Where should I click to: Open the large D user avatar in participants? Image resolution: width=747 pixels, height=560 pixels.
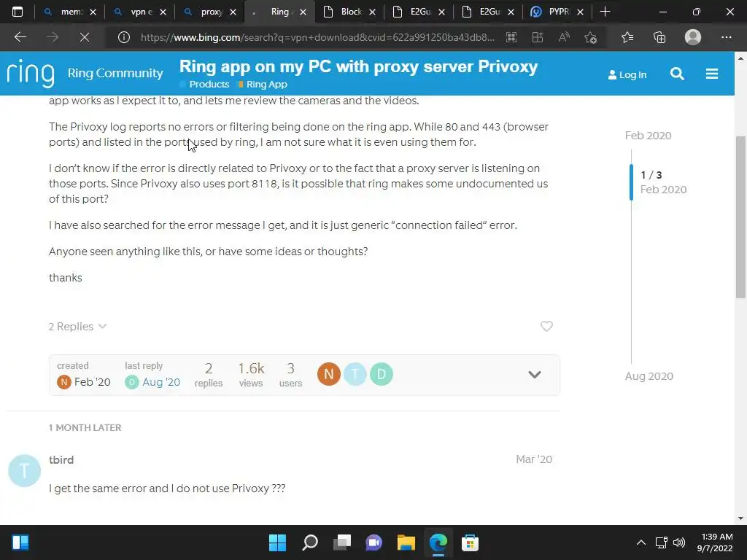pos(381,374)
